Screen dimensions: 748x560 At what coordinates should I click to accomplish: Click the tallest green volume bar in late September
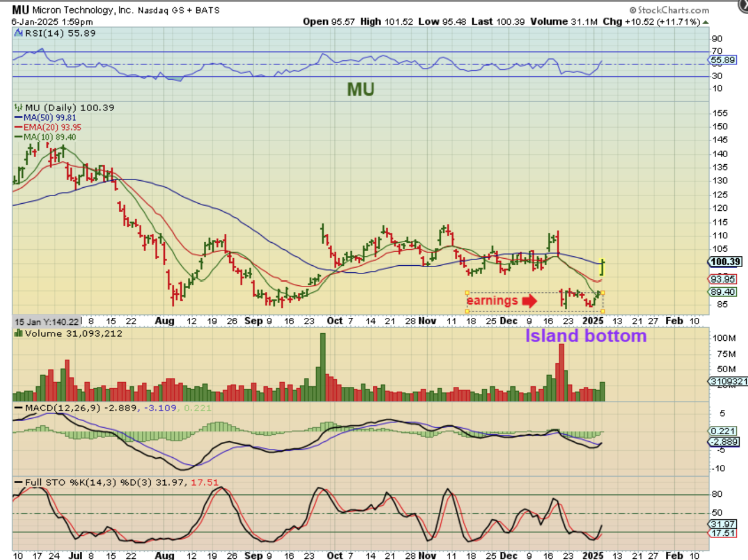coord(323,367)
